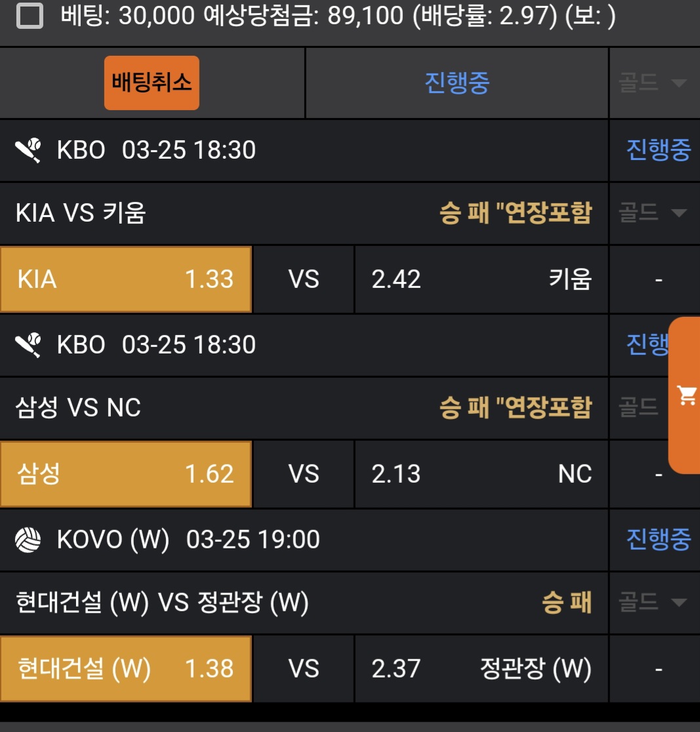Select 키움 at odds 2.42
The width and height of the screenshot is (700, 732).
(x=482, y=279)
